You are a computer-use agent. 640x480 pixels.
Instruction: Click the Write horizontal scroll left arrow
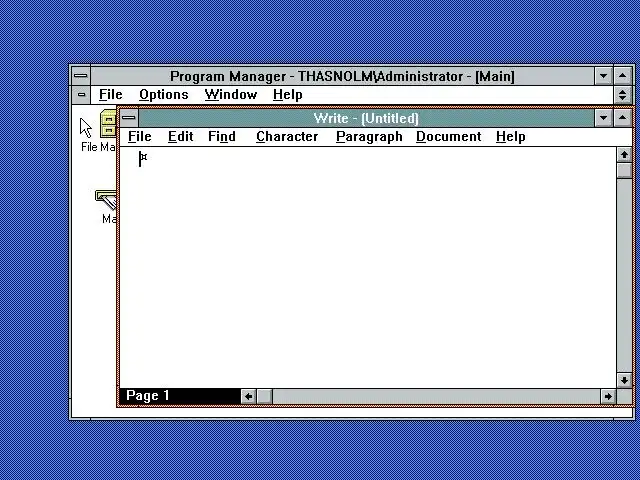[x=248, y=396]
